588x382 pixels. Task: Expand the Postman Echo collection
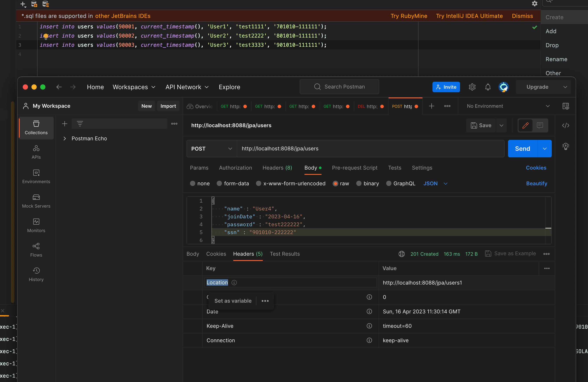pyautogui.click(x=64, y=139)
